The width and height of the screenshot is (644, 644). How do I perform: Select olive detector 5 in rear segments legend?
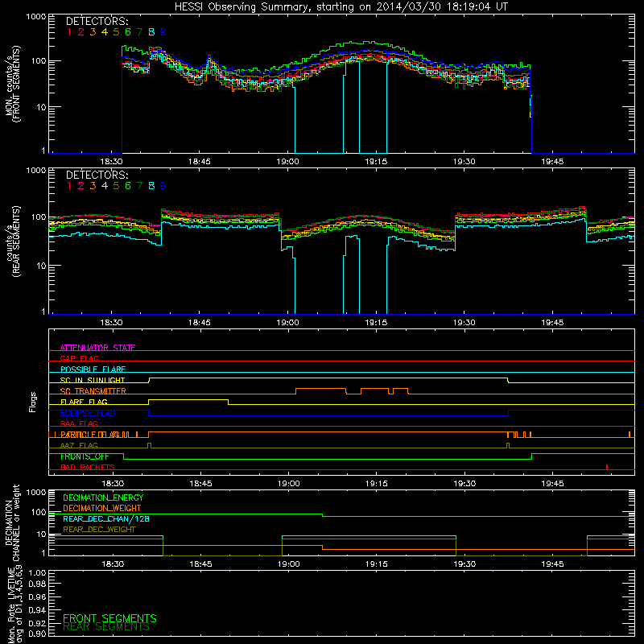[x=116, y=186]
